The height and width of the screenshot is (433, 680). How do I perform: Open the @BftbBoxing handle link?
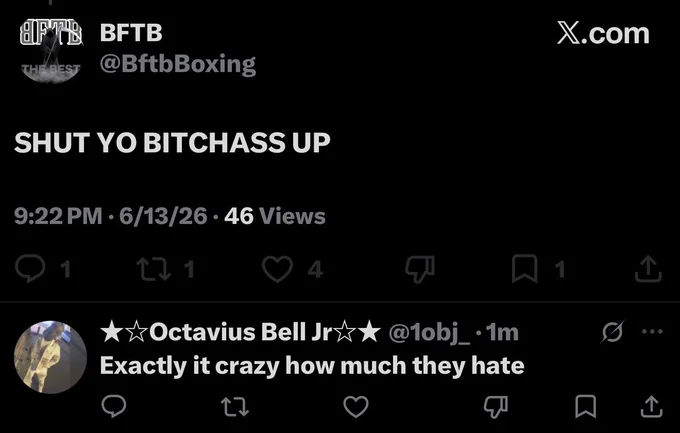pos(178,64)
